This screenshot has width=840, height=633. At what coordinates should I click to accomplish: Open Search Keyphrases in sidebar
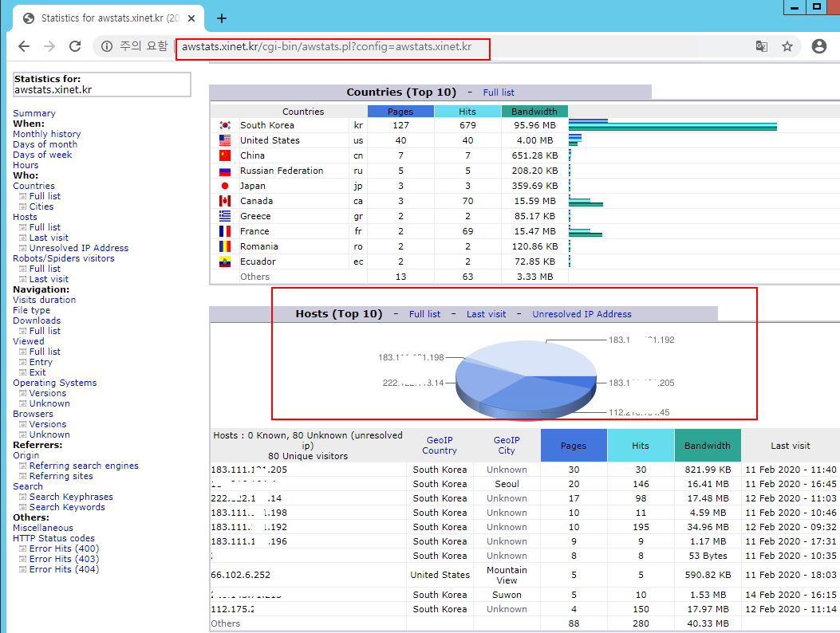click(x=71, y=497)
